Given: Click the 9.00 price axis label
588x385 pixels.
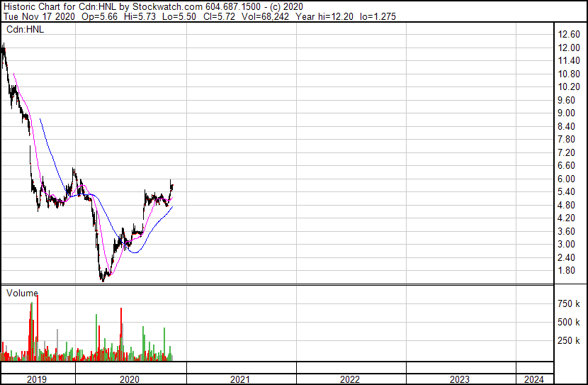Looking at the screenshot, I should [x=566, y=113].
